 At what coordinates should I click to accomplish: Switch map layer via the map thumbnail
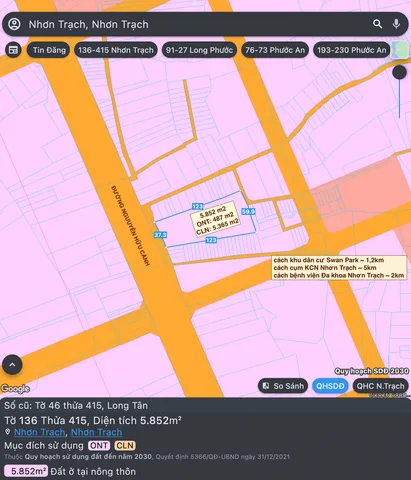[399, 50]
